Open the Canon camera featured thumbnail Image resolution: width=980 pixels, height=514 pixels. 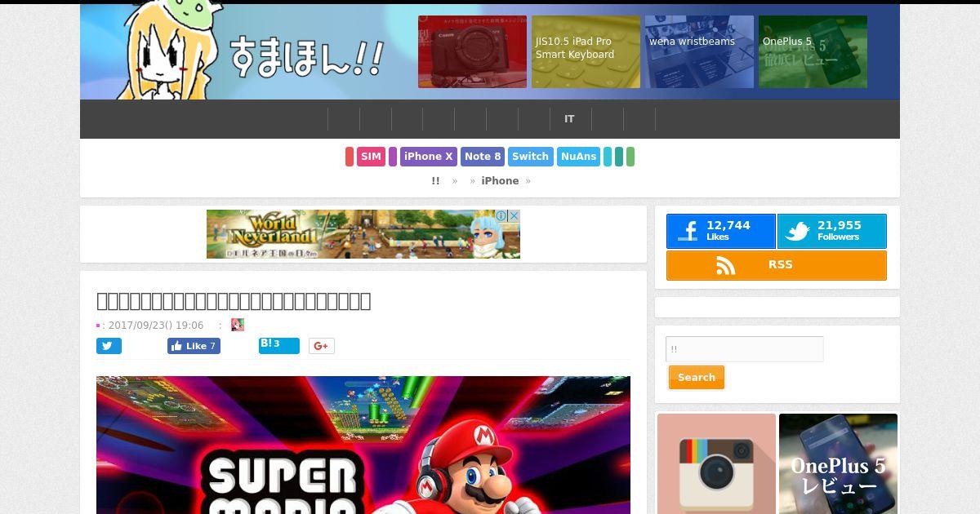coord(472,51)
